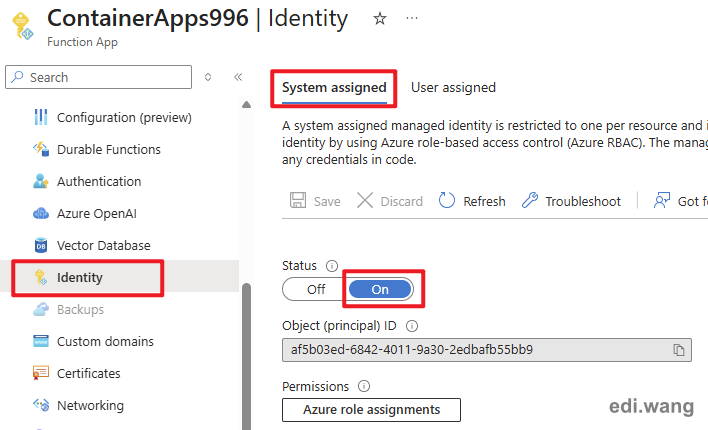Expand or collapse all menu groups arrow

point(208,77)
